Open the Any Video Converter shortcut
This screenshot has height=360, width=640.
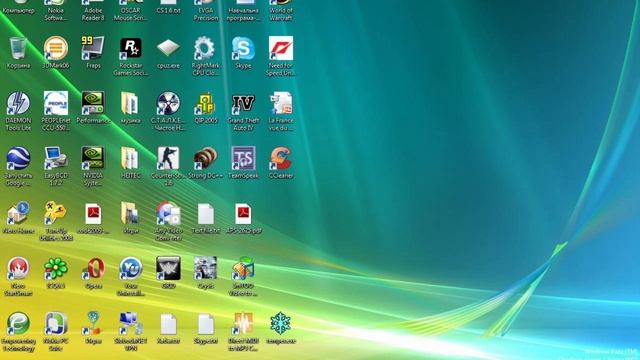(168, 213)
